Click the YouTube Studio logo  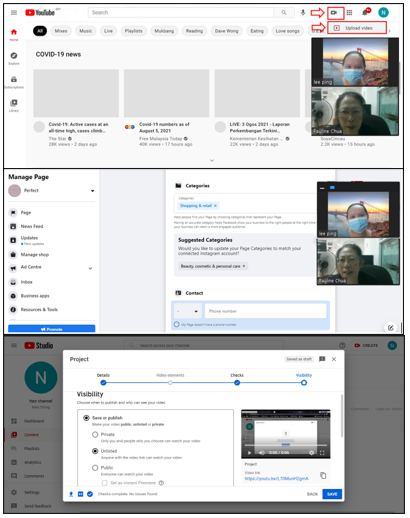(39, 345)
